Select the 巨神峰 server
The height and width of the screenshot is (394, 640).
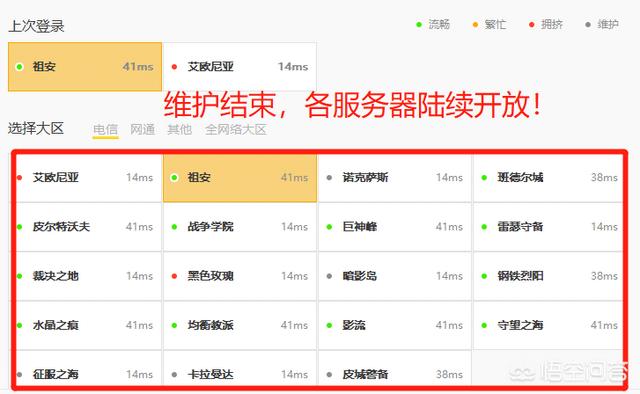(395, 227)
